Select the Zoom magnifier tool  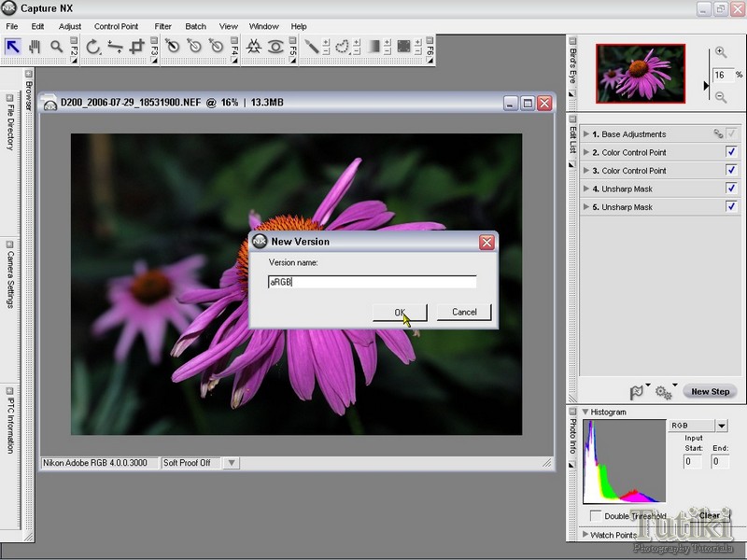tap(57, 47)
